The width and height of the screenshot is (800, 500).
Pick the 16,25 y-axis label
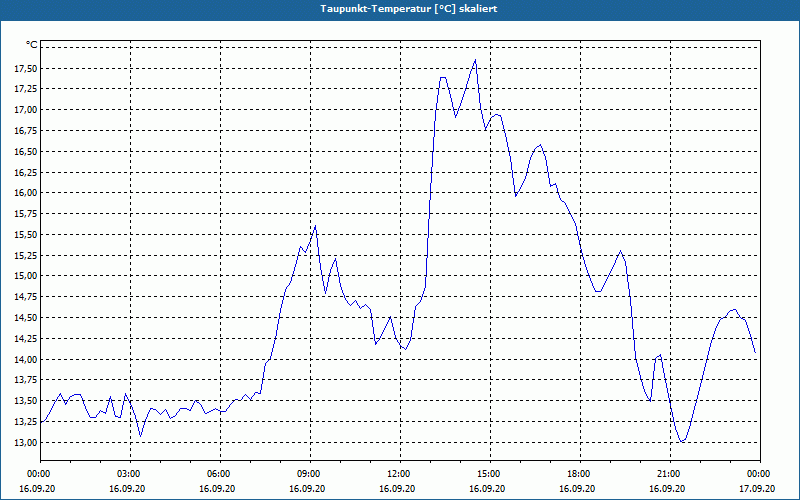27,172
